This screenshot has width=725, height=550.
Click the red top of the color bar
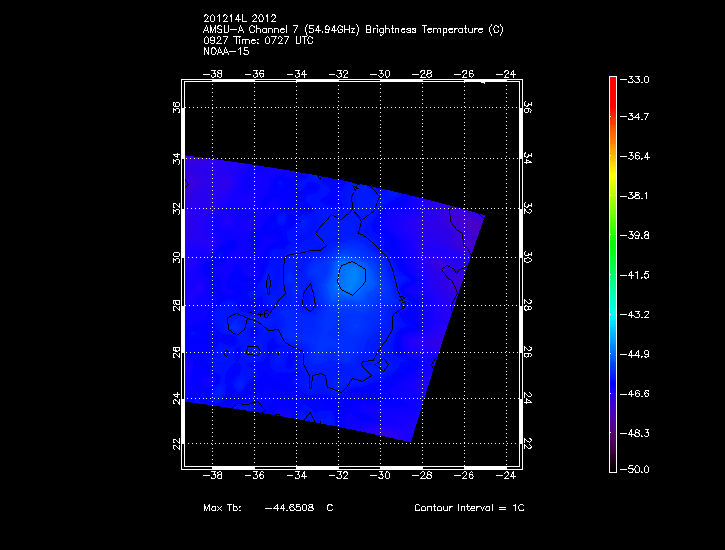613,84
